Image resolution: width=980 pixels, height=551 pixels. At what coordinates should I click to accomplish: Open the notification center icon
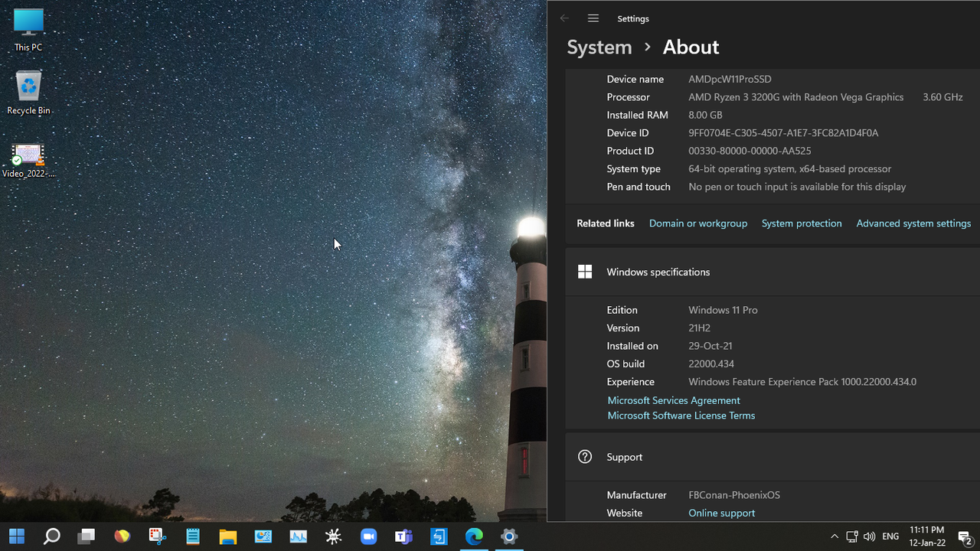point(965,537)
